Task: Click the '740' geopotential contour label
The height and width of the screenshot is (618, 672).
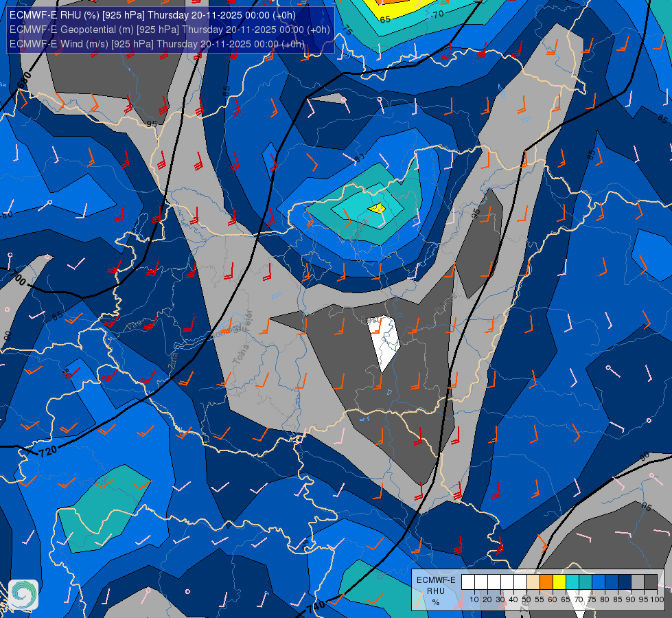Action: [316, 607]
